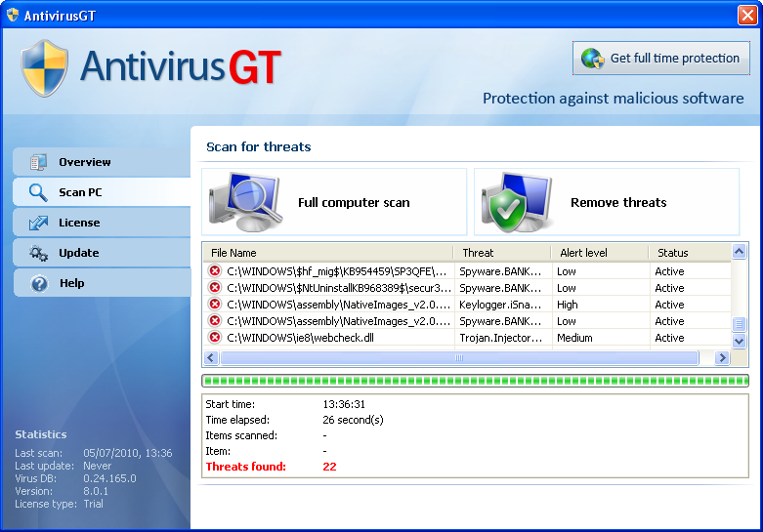Switch to the Scan PC section
763x532 pixels.
(103, 192)
